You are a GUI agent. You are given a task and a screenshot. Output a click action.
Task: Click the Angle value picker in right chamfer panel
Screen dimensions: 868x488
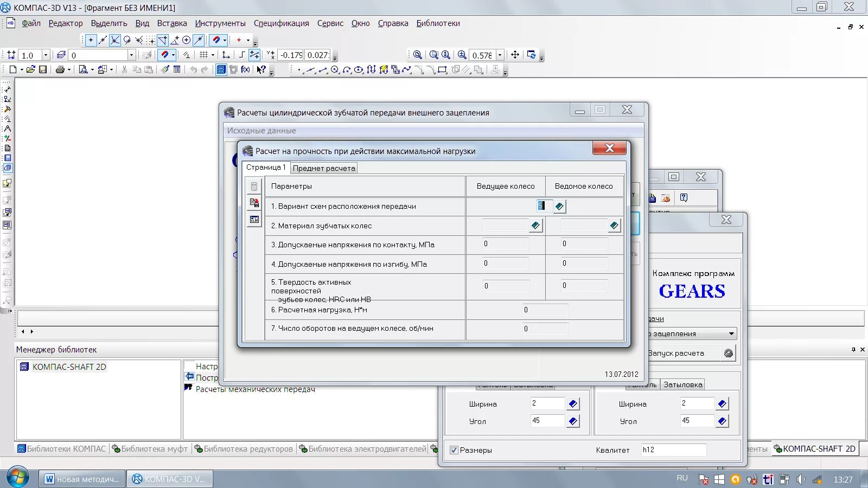[x=722, y=421]
